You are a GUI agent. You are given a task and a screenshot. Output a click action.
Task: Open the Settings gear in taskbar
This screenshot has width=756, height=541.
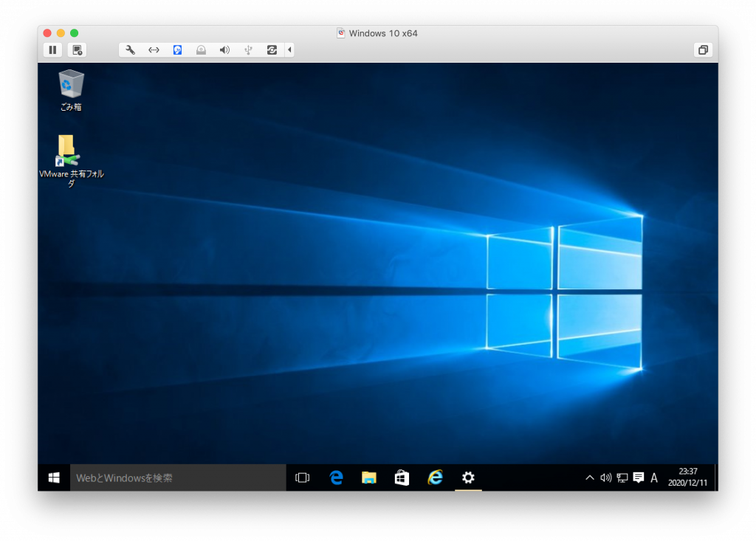click(x=468, y=478)
